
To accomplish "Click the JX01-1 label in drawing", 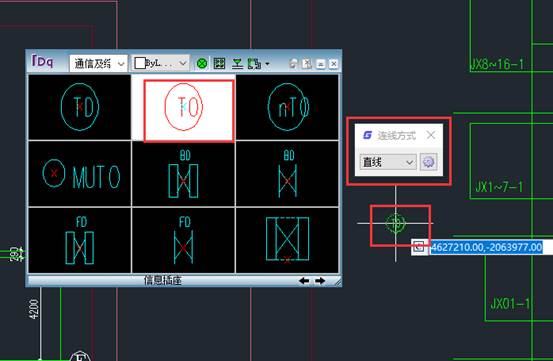I will (x=510, y=304).
